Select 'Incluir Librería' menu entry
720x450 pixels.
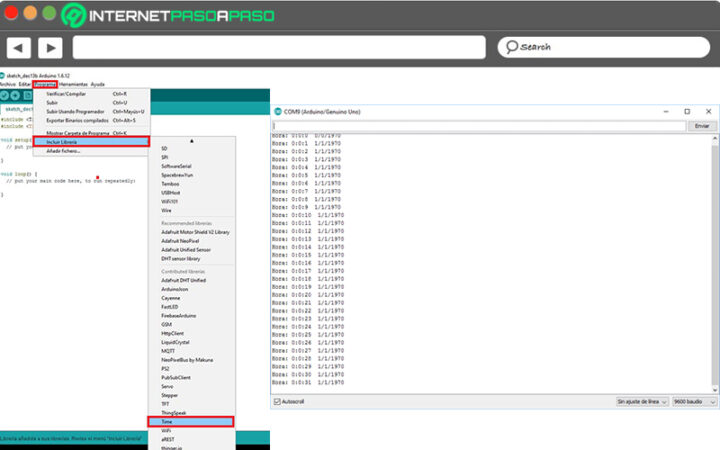click(x=90, y=142)
